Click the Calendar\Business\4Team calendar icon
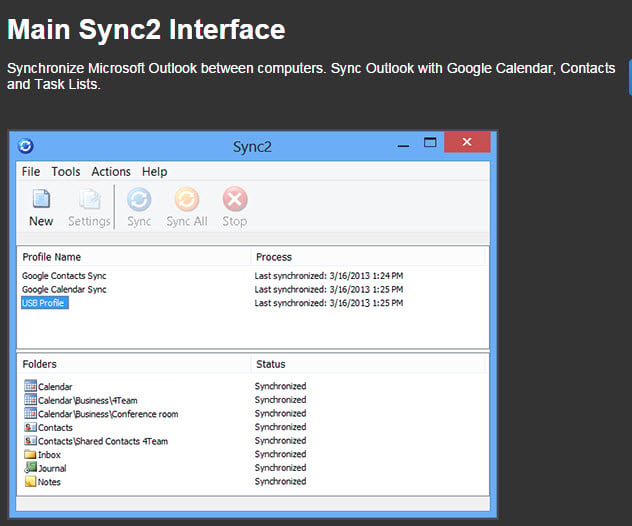This screenshot has height=526, width=632. (x=30, y=399)
